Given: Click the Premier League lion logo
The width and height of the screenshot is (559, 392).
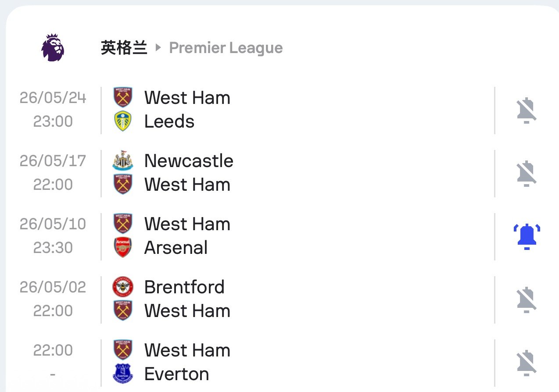Looking at the screenshot, I should coord(53,48).
